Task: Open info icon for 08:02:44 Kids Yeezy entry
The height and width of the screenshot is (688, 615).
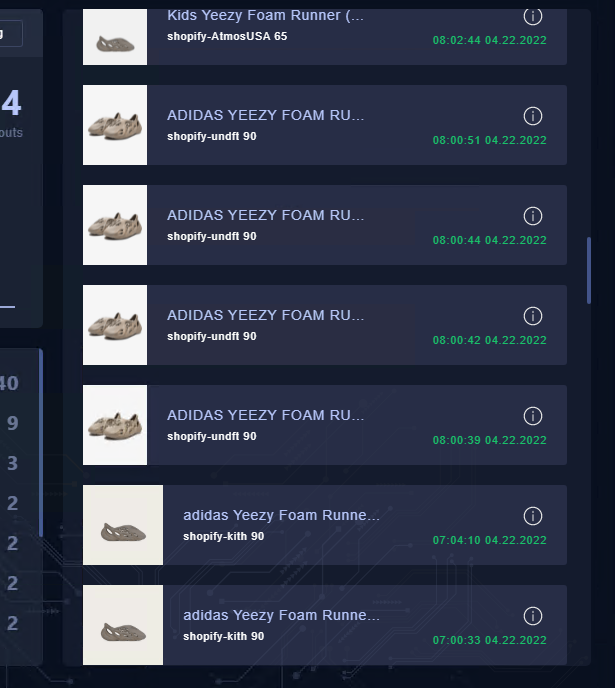Action: point(533,17)
